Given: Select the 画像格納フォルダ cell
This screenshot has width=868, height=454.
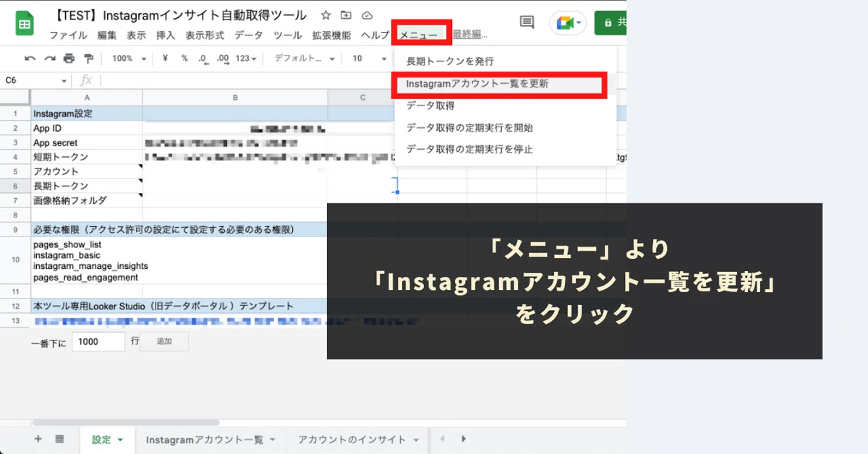Looking at the screenshot, I should click(x=87, y=200).
